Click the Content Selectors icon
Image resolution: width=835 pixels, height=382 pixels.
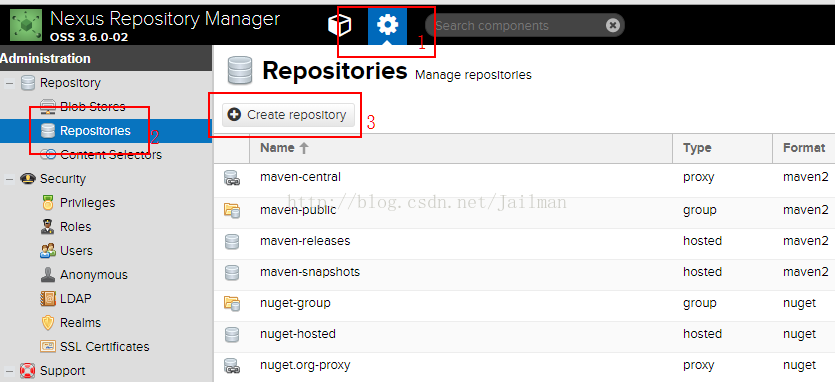coord(48,155)
